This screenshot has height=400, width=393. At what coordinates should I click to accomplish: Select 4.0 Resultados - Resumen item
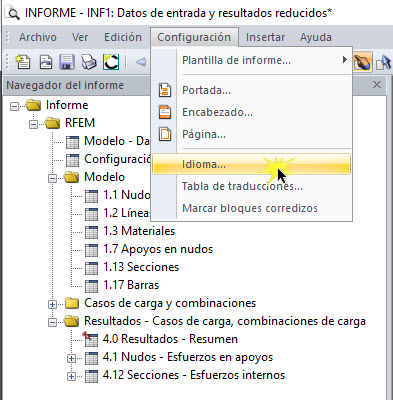click(x=170, y=339)
